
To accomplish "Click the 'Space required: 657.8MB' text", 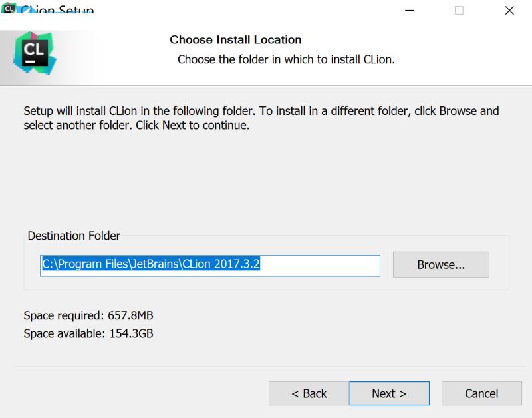I will pos(88,315).
